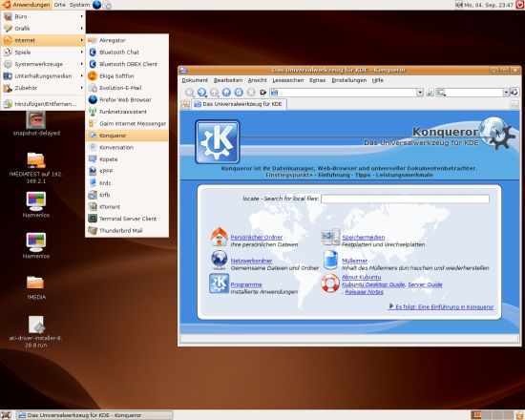Open the System panel menu

point(79,5)
